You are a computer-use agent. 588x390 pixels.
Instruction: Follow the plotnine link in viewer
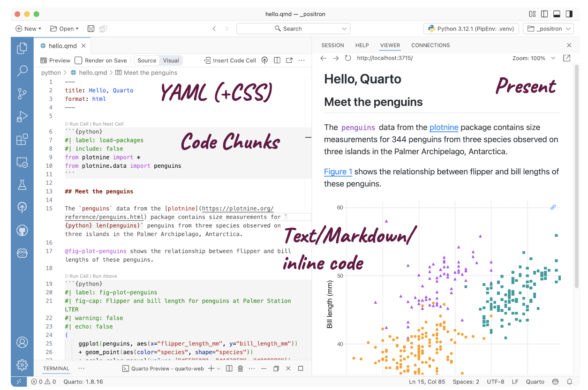444,127
